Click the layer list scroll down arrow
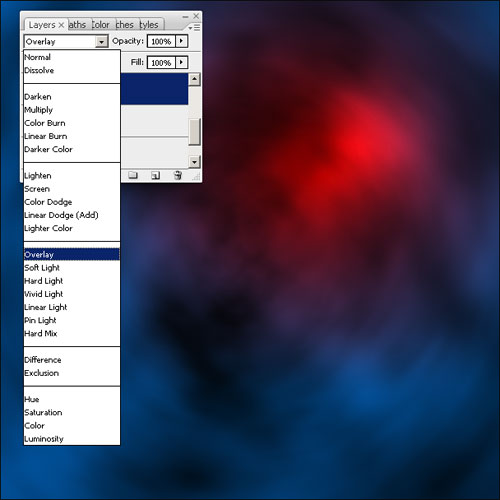500x500 pixels. click(x=194, y=162)
